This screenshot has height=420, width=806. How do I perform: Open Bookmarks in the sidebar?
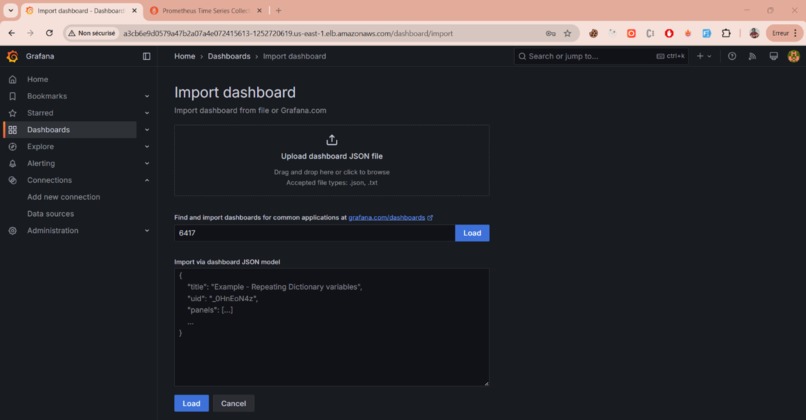[x=47, y=96]
